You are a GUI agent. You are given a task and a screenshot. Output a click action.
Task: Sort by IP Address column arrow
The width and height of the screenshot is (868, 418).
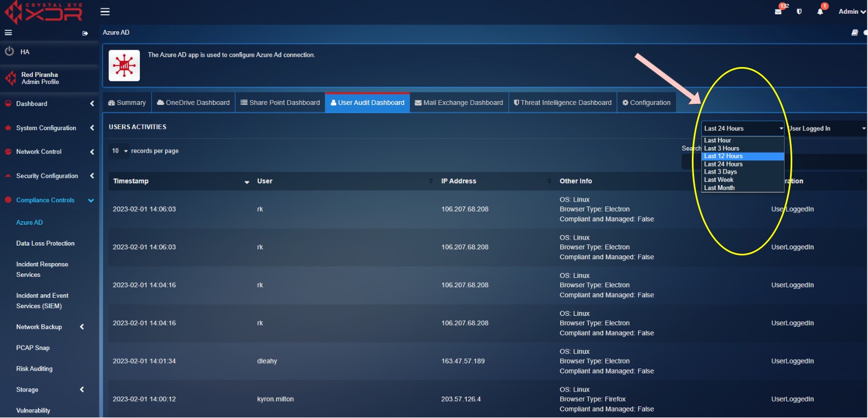click(549, 181)
